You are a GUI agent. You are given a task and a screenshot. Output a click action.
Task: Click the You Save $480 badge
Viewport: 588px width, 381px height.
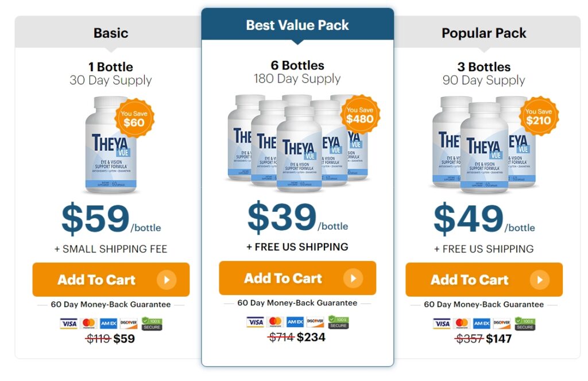coord(360,115)
